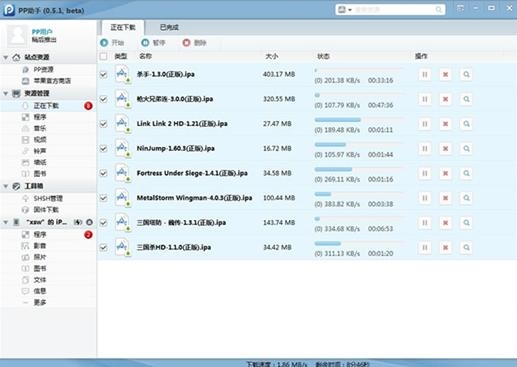Uncheck Link Link 2 HD checkbox
This screenshot has width=517, height=367.
click(x=103, y=124)
